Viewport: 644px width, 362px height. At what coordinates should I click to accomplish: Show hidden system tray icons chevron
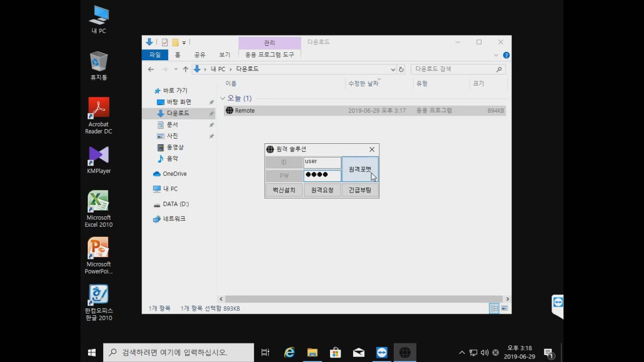coord(462,353)
